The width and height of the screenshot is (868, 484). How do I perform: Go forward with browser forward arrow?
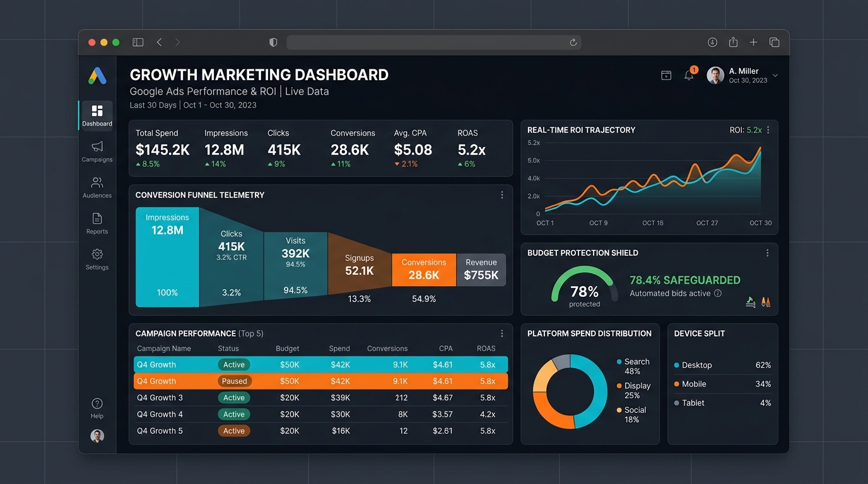coord(177,42)
